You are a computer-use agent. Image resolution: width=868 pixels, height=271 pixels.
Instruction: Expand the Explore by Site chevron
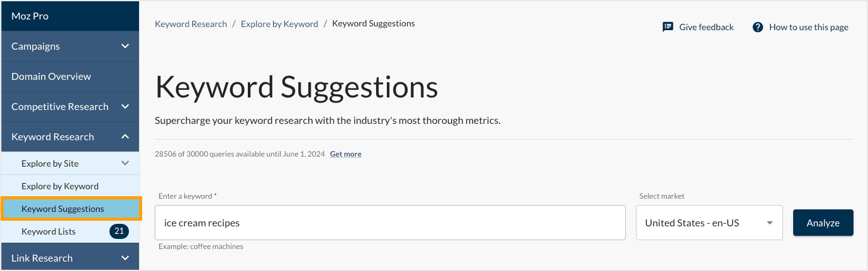(125, 163)
